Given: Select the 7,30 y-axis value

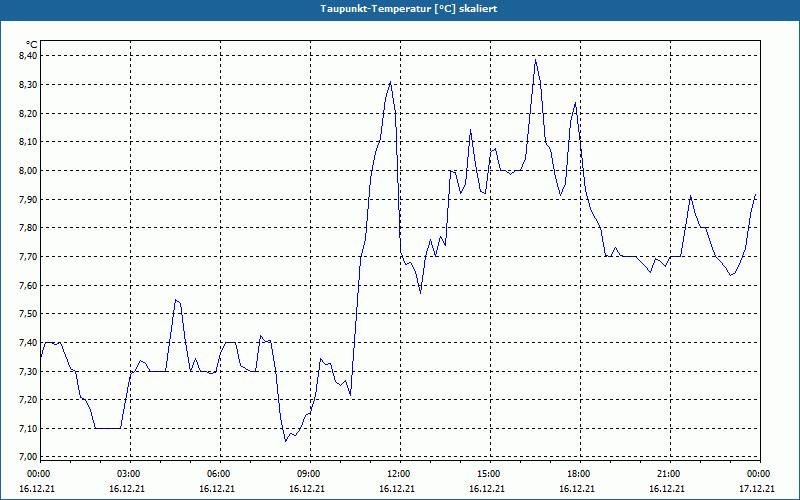Looking at the screenshot, I should (x=27, y=371).
